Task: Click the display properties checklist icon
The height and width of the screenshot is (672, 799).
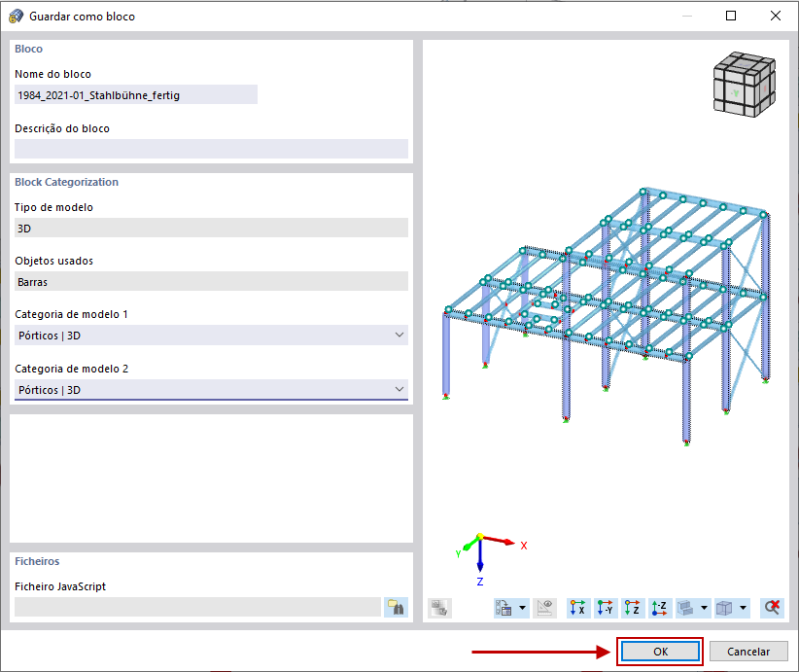Action: pyautogui.click(x=504, y=608)
